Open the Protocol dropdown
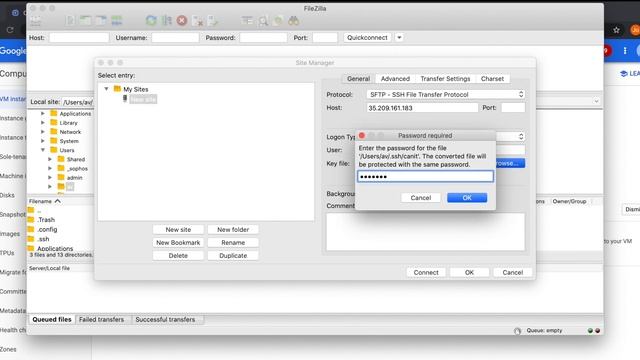 (445, 94)
